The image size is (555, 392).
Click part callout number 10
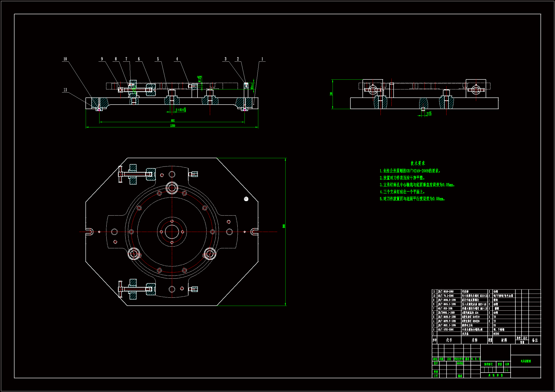tap(65, 59)
